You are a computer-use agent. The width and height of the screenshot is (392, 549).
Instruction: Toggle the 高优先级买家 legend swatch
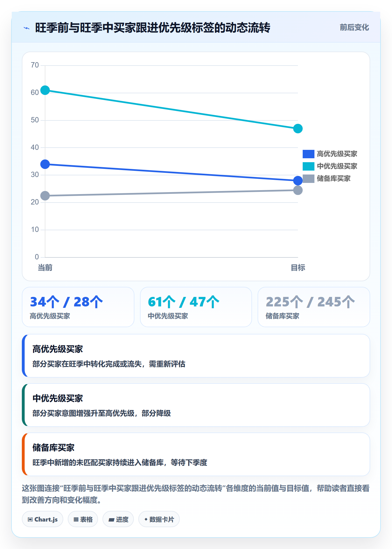308,154
